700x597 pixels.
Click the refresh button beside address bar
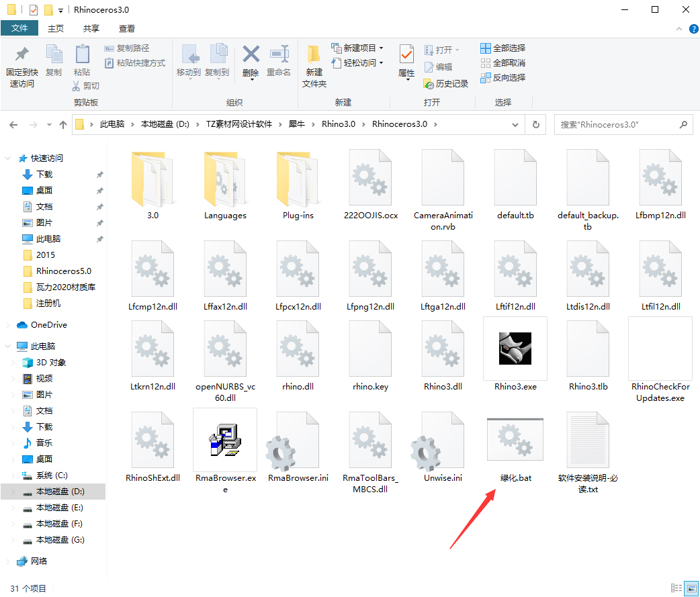(x=536, y=125)
